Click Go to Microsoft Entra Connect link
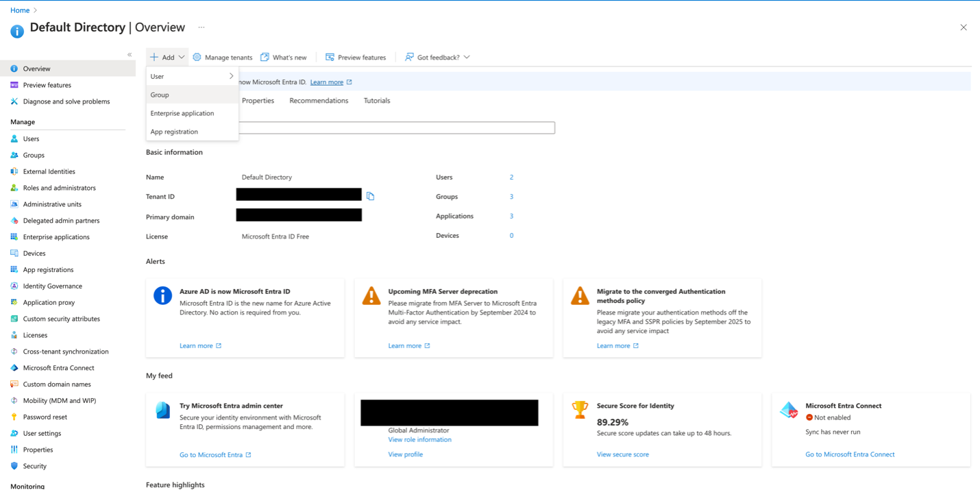The image size is (980, 490). pyautogui.click(x=850, y=454)
